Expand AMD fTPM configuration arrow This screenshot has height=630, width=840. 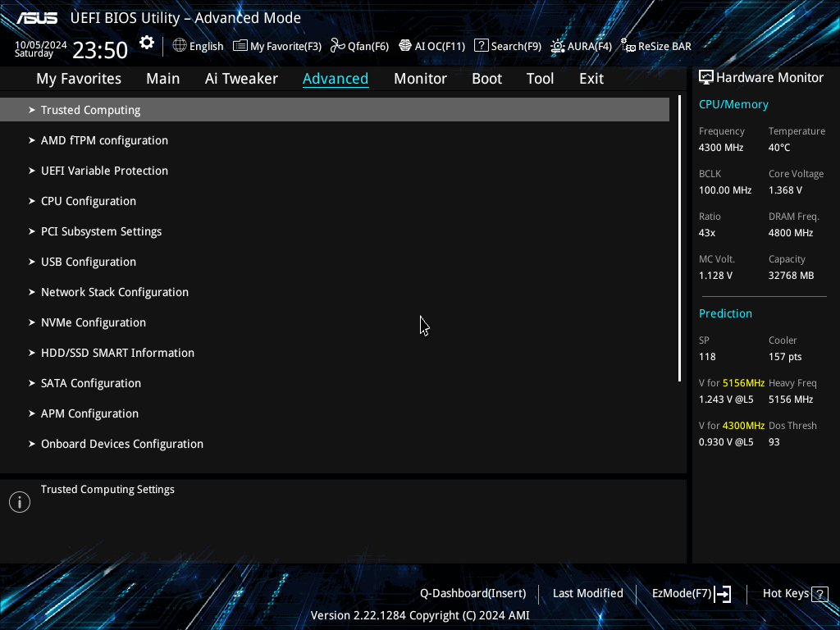[32, 140]
